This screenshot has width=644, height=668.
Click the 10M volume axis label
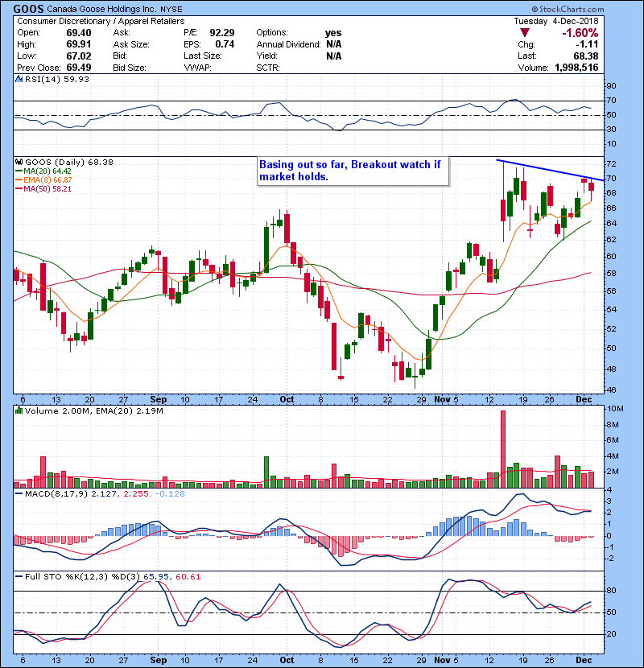click(614, 409)
